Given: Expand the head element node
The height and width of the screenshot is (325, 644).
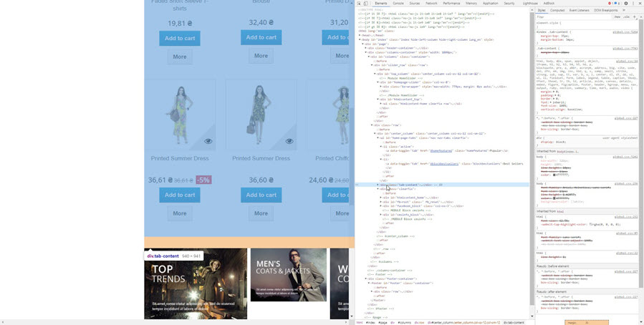Looking at the screenshot, I should coord(360,35).
